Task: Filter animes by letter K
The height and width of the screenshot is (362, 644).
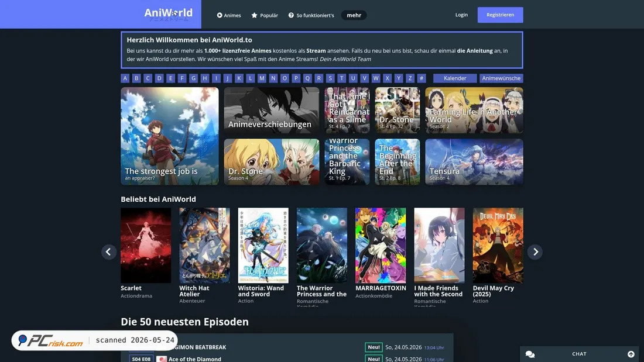Action: [239, 78]
